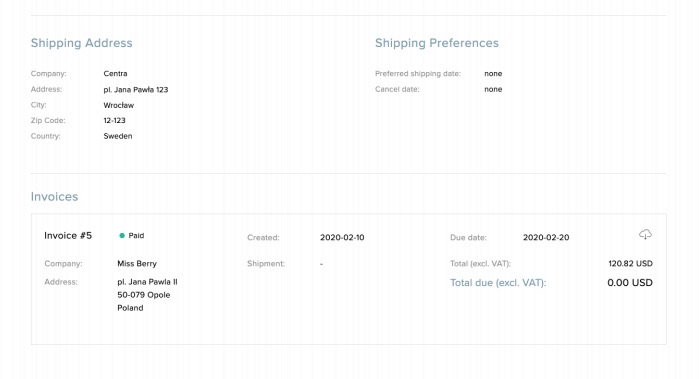
Task: Click the zip code 12-123
Action: [115, 120]
